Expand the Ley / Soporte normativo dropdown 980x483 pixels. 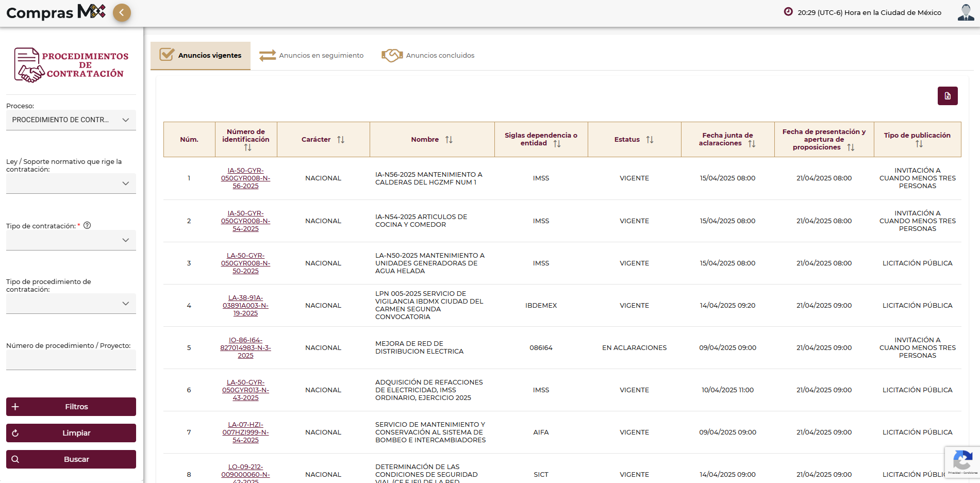pyautogui.click(x=71, y=184)
